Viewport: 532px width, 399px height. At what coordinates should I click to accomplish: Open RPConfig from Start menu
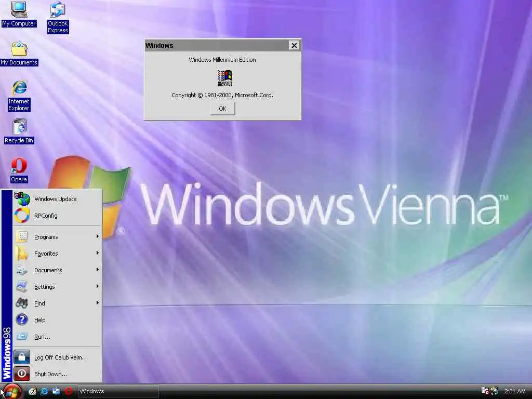57,216
